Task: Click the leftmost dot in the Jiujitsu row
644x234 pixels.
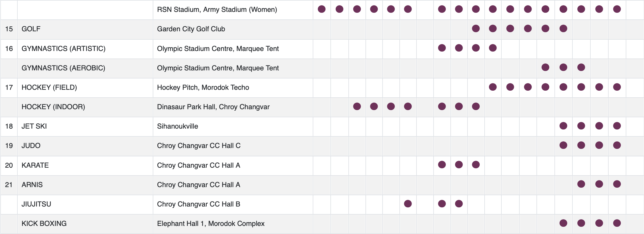Action: [408, 204]
